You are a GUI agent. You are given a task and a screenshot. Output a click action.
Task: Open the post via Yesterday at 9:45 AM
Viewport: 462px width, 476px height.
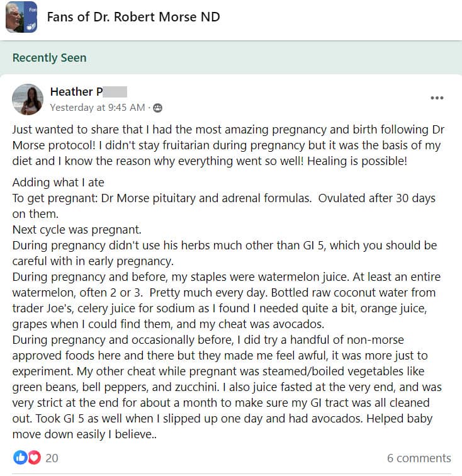click(98, 108)
